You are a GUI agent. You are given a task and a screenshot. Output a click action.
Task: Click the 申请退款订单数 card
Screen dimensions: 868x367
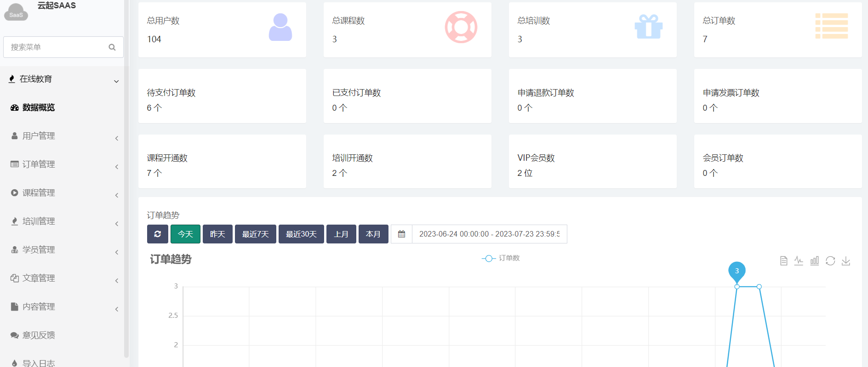(x=593, y=96)
